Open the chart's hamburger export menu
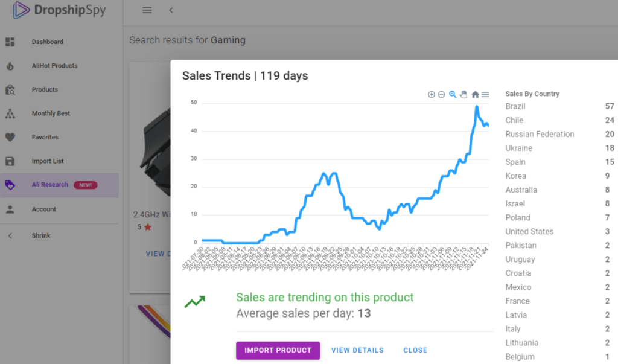Screen dimensions: 618x364 click(x=486, y=94)
